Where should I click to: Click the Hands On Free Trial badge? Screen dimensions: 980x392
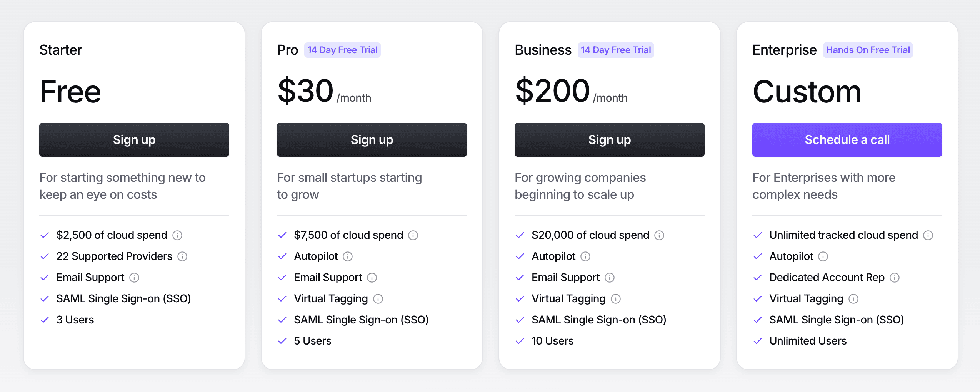(868, 50)
